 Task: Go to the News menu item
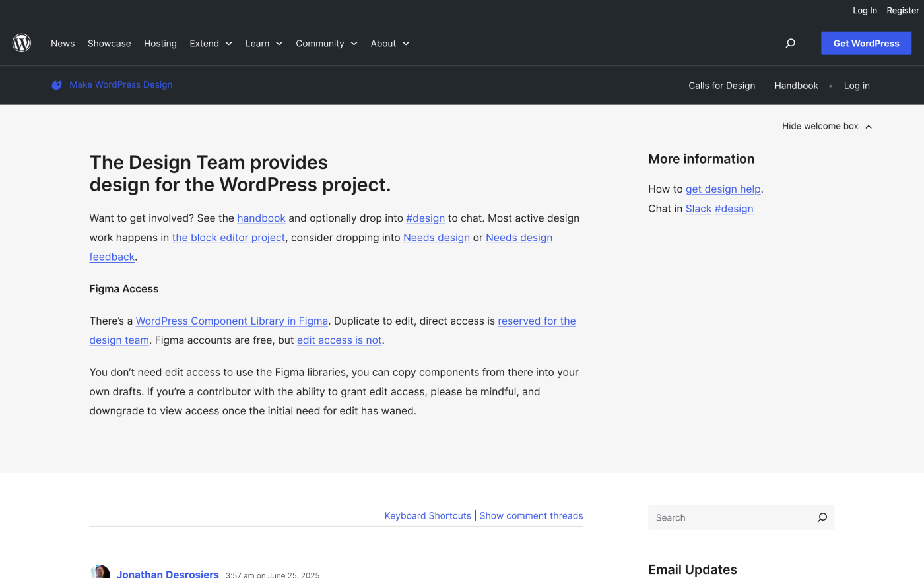pos(63,43)
